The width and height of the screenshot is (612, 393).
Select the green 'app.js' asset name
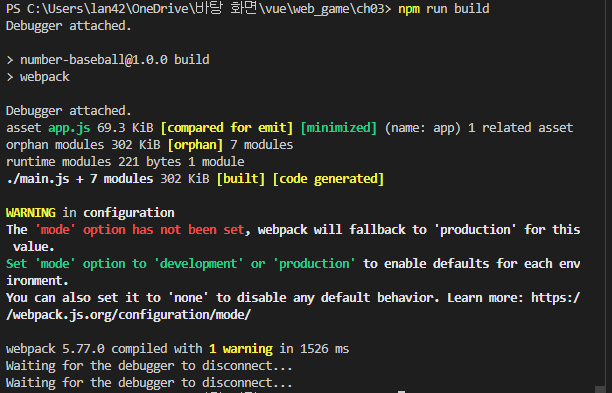click(69, 128)
